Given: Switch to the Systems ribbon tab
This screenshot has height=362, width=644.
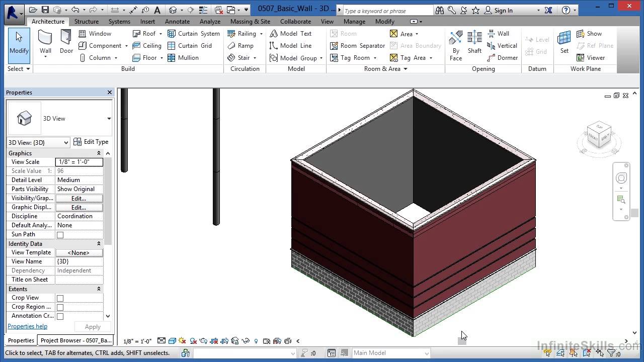Looking at the screenshot, I should [x=119, y=22].
